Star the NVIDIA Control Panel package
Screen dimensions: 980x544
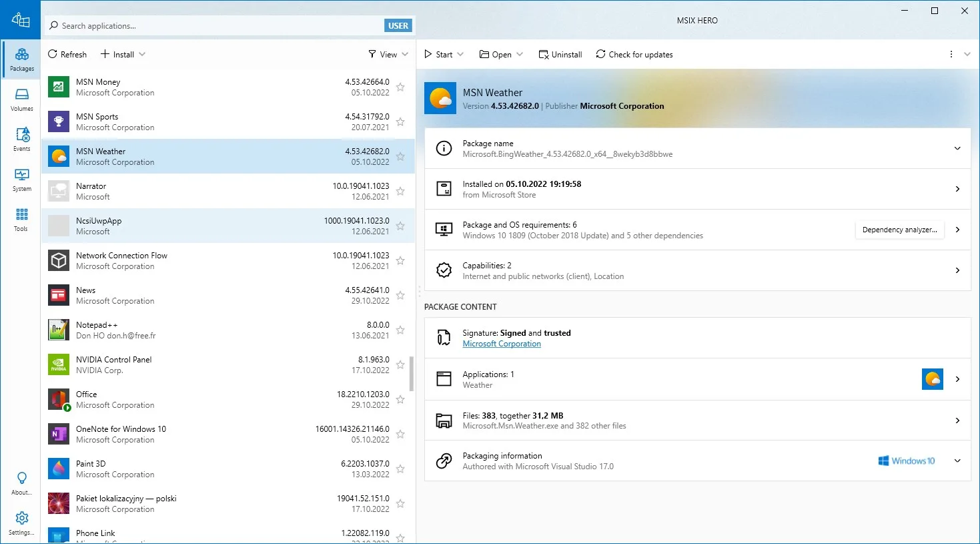[400, 364]
